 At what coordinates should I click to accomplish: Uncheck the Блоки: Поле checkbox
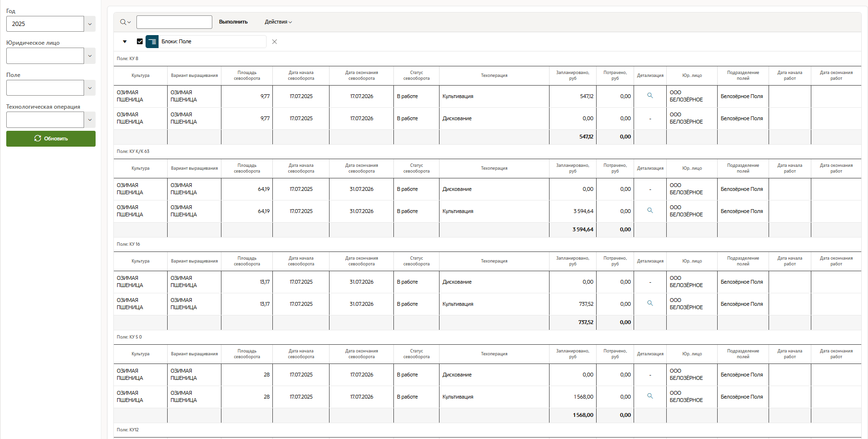click(x=140, y=42)
